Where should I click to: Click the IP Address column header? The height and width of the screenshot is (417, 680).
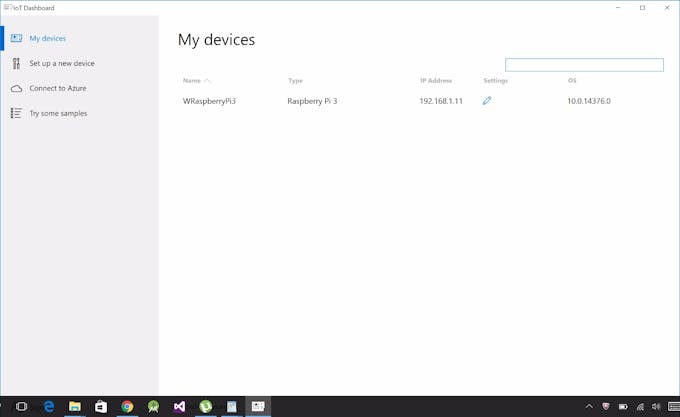[x=436, y=81]
